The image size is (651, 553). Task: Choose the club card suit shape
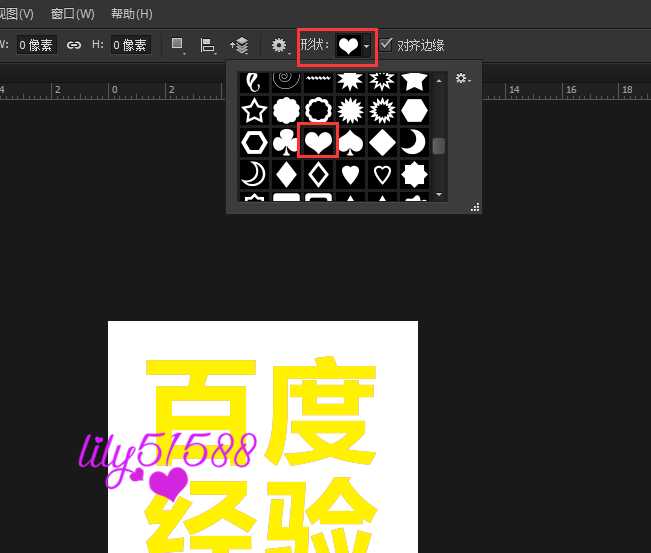click(x=286, y=142)
